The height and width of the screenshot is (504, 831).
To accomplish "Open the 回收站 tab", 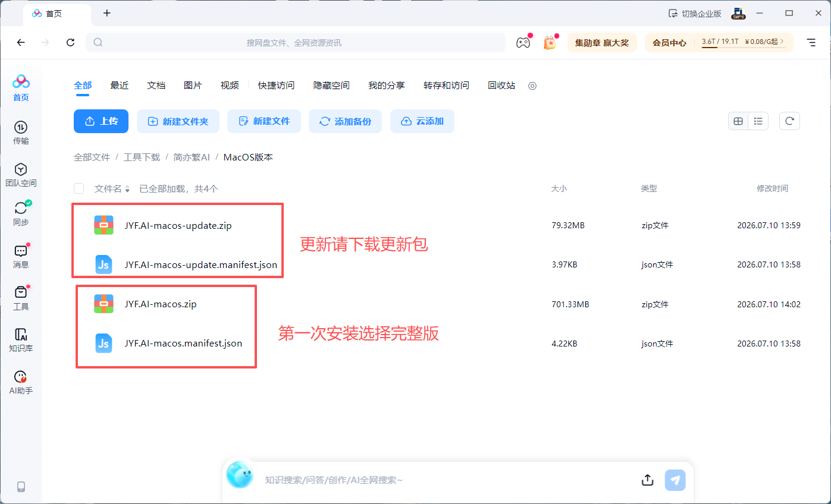I will (501, 86).
